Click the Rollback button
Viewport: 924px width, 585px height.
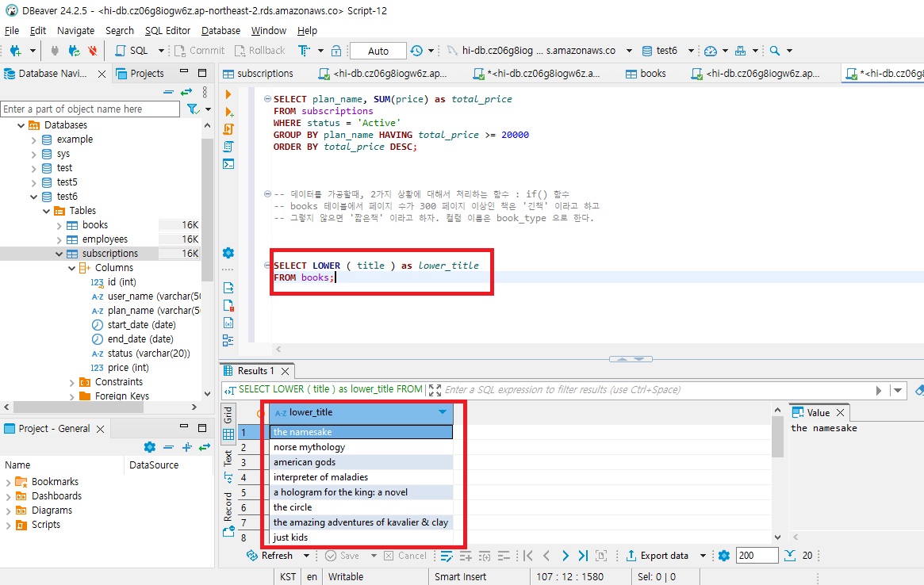click(260, 51)
